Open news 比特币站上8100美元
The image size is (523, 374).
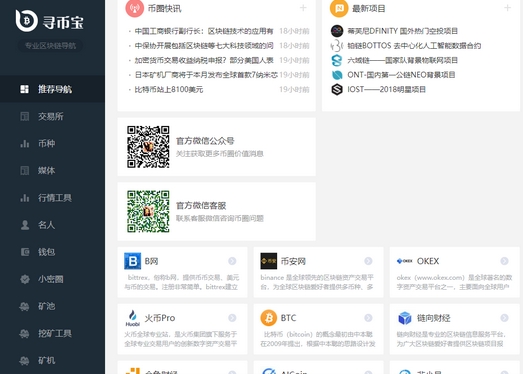pyautogui.click(x=169, y=89)
